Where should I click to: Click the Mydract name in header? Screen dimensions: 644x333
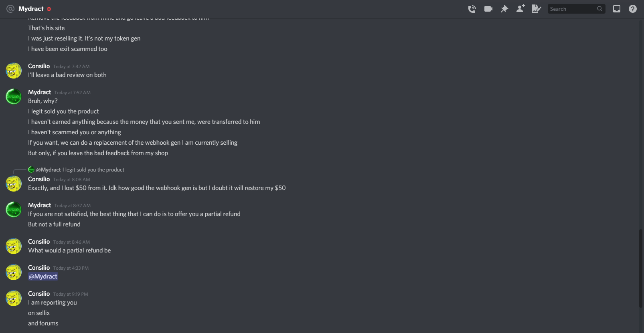(31, 9)
